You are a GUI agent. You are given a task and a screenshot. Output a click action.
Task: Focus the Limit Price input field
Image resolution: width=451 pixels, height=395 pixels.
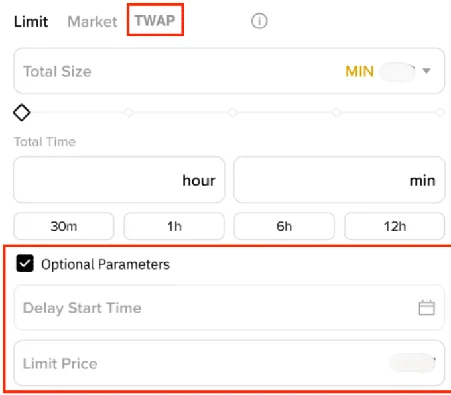(229, 363)
